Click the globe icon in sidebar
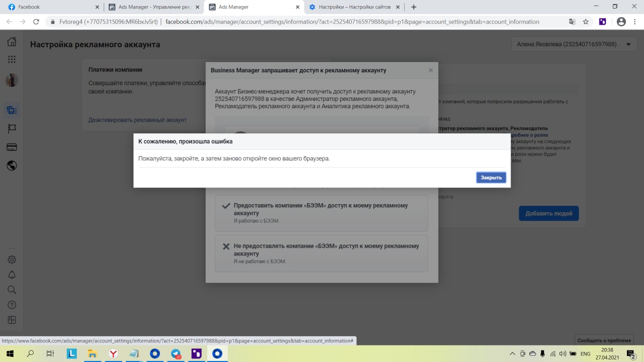Image resolution: width=644 pixels, height=362 pixels. tap(12, 165)
